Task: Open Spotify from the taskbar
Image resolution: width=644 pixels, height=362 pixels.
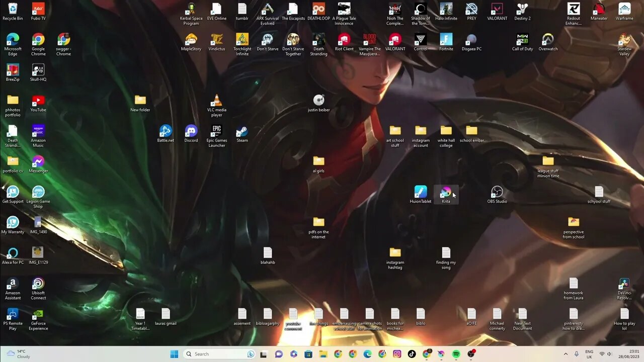Action: click(x=456, y=354)
